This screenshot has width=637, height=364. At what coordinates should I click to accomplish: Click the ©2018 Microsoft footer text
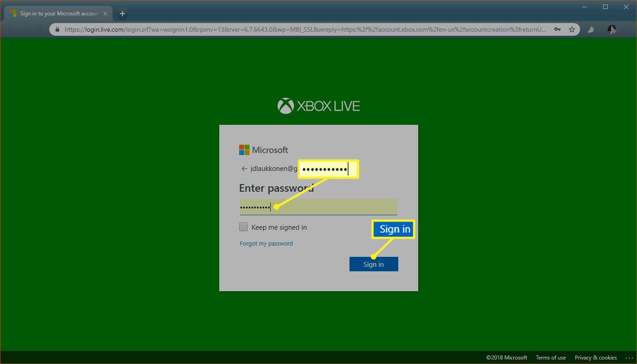tap(507, 357)
